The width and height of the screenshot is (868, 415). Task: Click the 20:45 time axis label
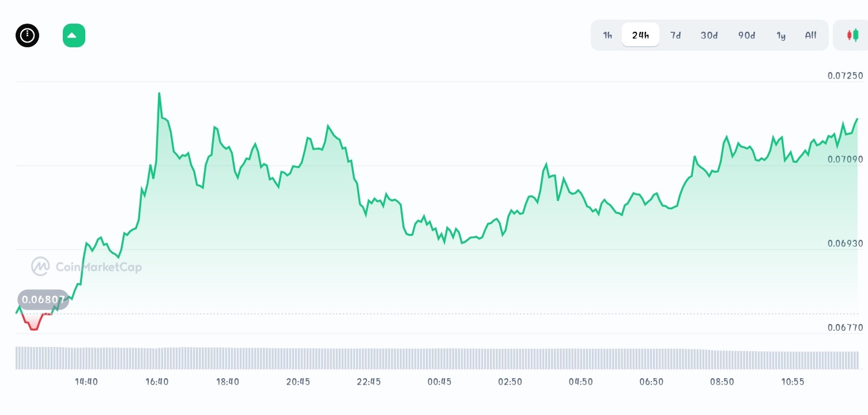(x=298, y=382)
